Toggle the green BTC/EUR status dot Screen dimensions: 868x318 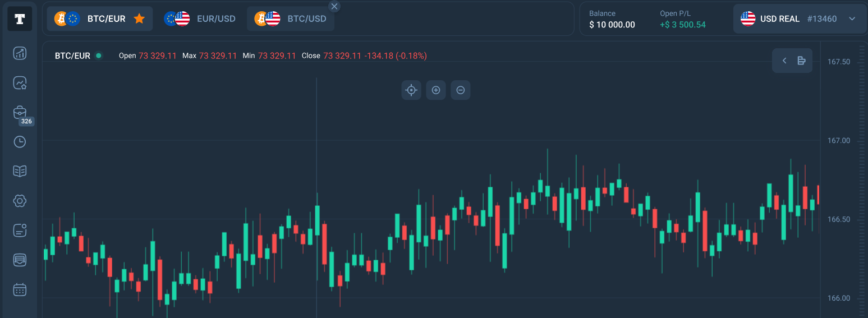[x=99, y=56]
